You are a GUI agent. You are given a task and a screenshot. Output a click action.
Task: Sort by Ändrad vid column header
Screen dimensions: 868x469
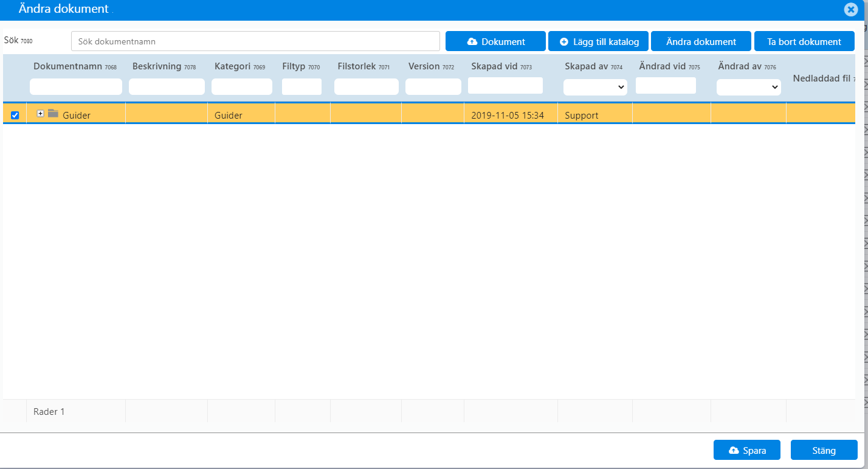point(663,66)
